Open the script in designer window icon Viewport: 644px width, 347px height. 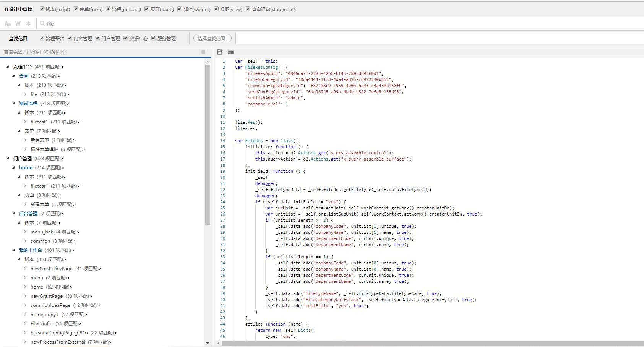coord(231,52)
